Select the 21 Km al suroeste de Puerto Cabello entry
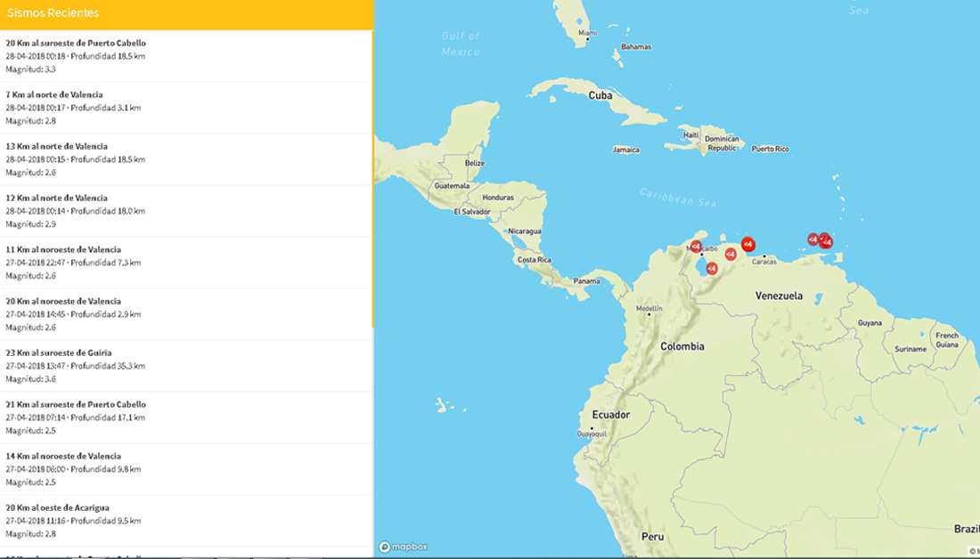 coord(186,417)
